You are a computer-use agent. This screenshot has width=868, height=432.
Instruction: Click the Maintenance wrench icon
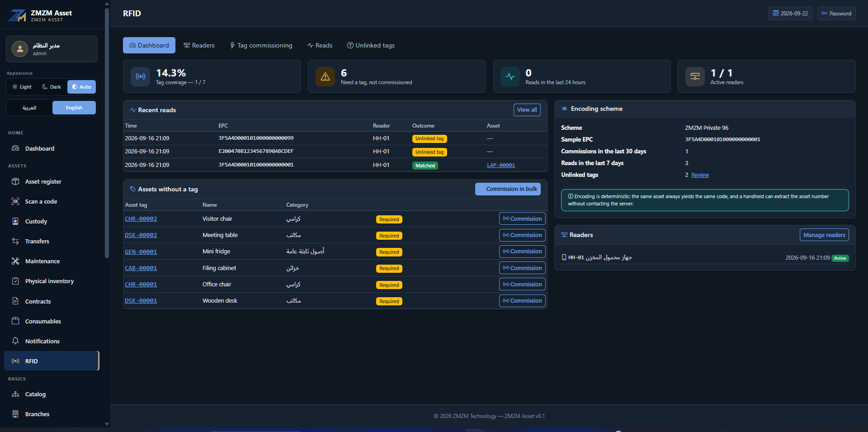tap(15, 261)
